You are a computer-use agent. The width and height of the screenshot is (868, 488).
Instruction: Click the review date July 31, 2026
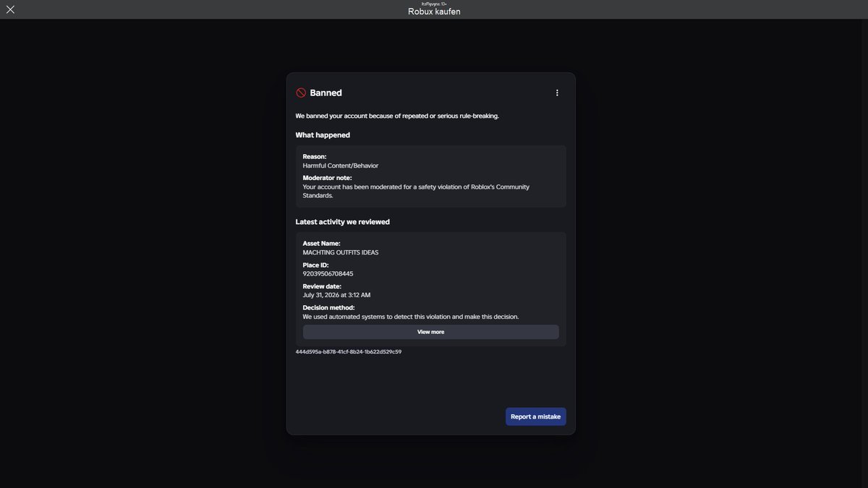[336, 295]
